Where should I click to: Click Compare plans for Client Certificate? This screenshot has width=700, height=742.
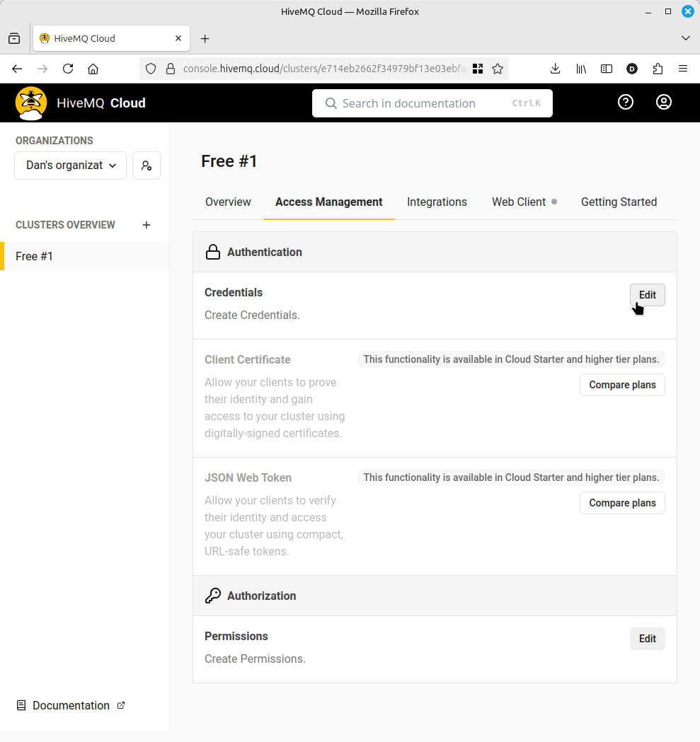click(x=622, y=385)
